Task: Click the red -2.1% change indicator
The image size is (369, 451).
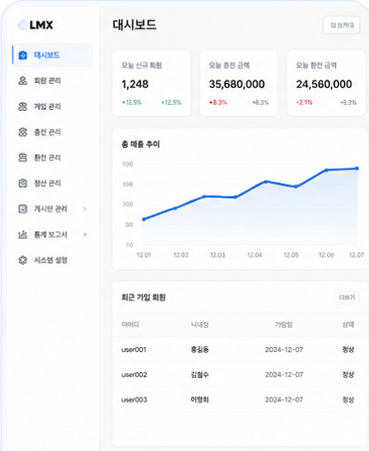Action: 304,102
